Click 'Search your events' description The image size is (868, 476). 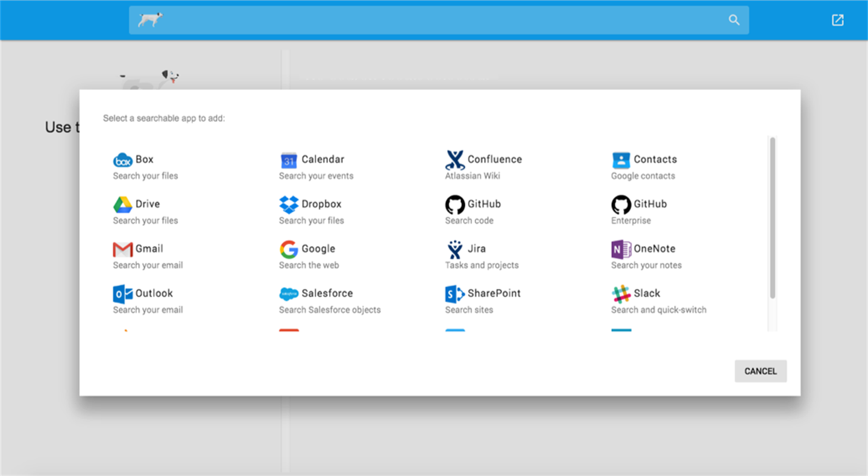point(316,176)
